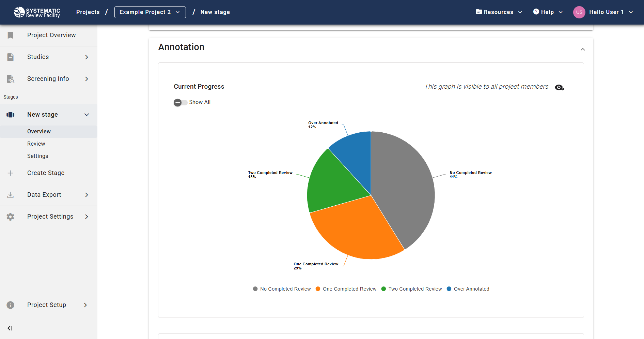Click the Data Export download icon
Image resolution: width=644 pixels, height=339 pixels.
click(11, 195)
